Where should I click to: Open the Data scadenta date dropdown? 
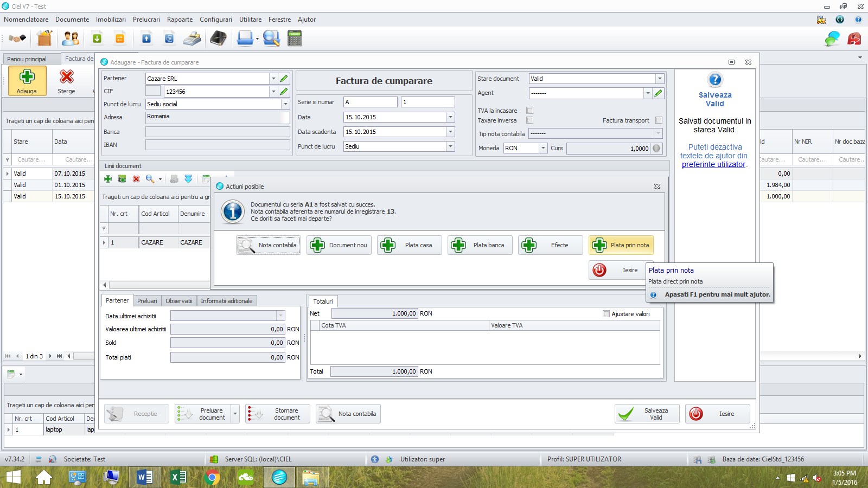(450, 132)
